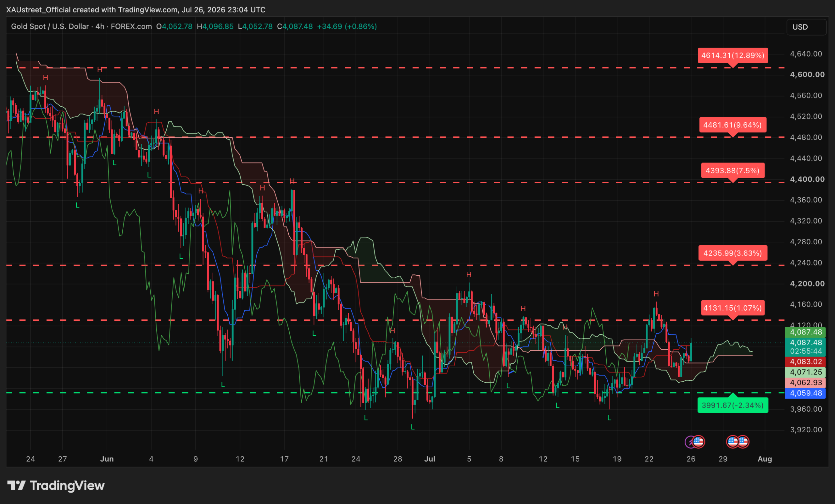This screenshot has height=504, width=835.
Task: Click the low price value after L
Action: click(x=257, y=26)
